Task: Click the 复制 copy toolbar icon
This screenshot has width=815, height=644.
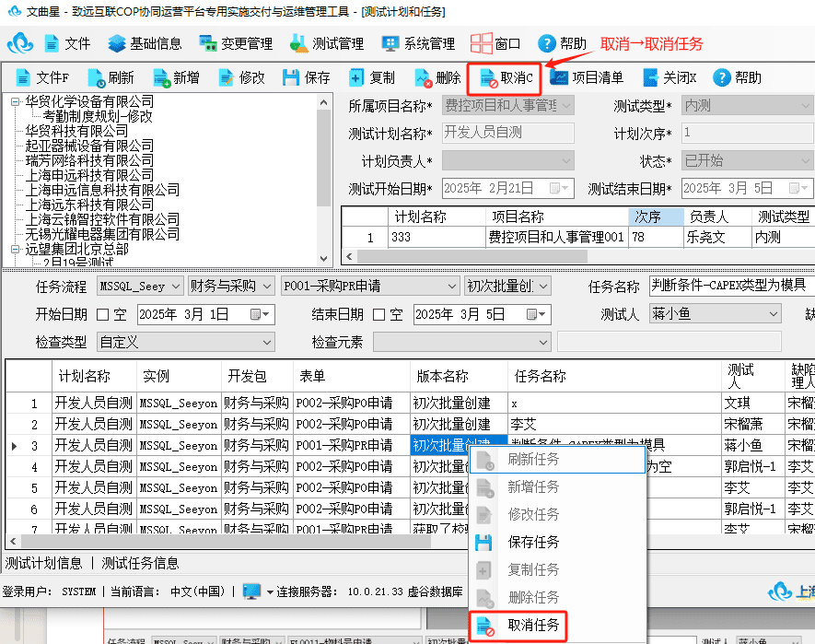Action: [x=356, y=77]
